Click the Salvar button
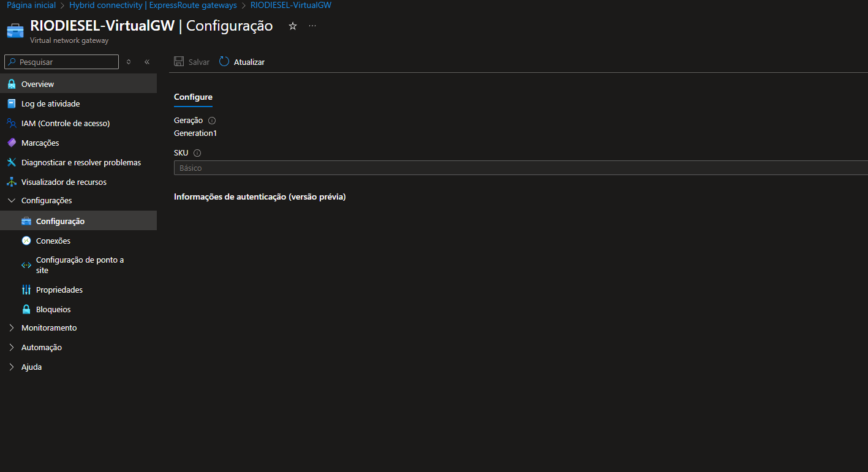The height and width of the screenshot is (472, 868). click(x=191, y=61)
